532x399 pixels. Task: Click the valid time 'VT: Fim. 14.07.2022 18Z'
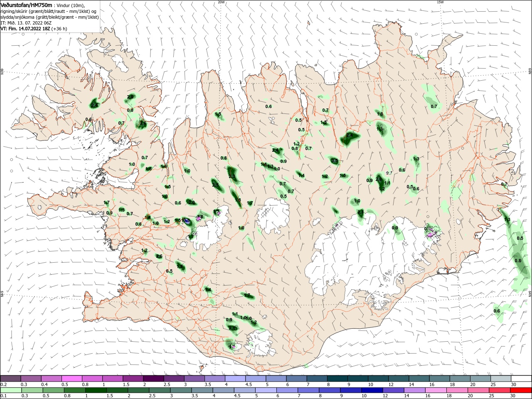point(26,29)
